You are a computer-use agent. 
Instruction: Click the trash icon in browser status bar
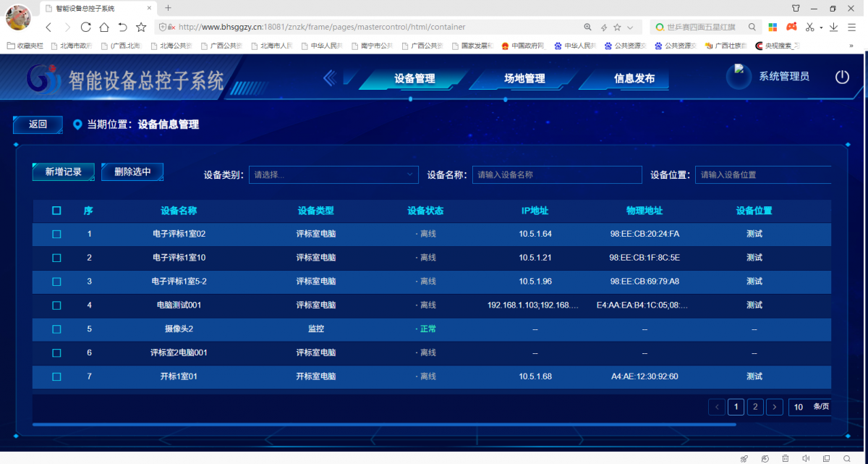point(785,458)
